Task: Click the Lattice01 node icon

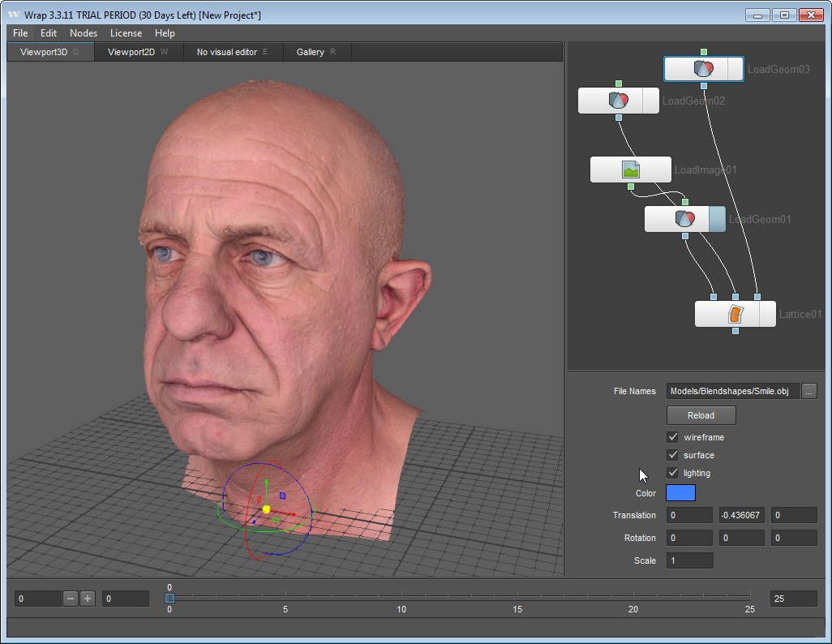Action: pos(735,314)
